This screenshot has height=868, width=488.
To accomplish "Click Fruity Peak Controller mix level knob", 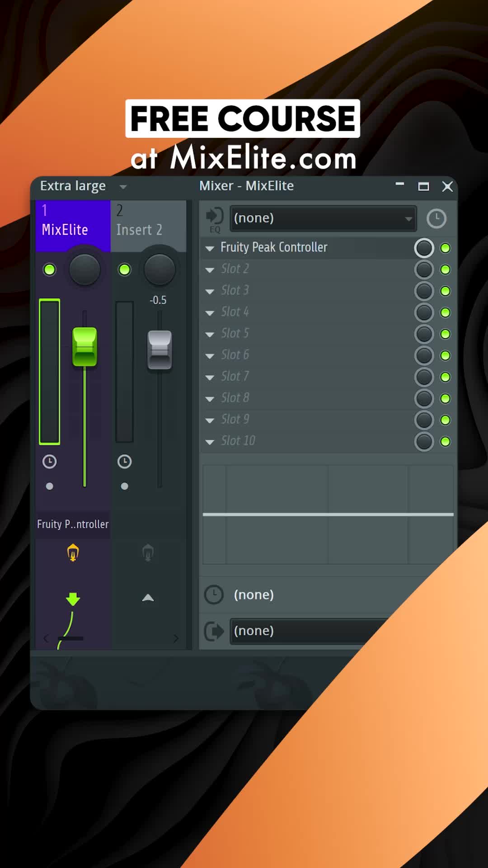I will pyautogui.click(x=424, y=248).
